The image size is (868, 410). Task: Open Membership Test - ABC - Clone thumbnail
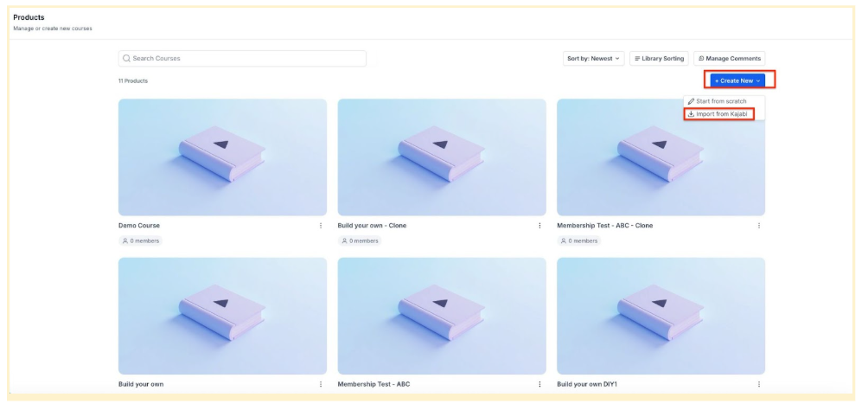tap(661, 157)
